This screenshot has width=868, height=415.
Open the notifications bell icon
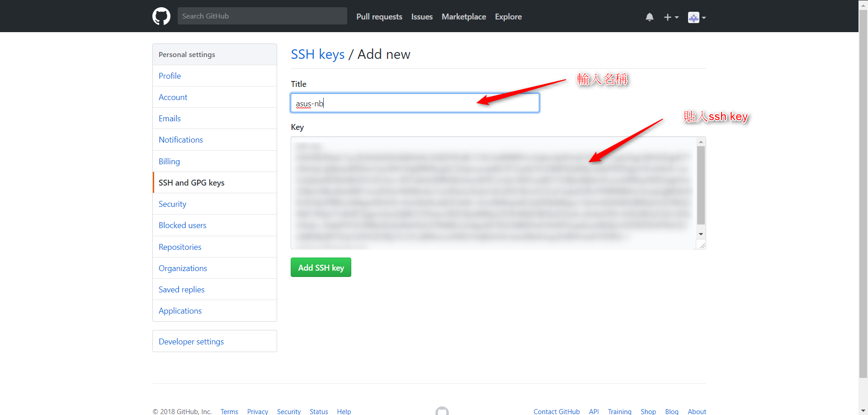click(650, 17)
